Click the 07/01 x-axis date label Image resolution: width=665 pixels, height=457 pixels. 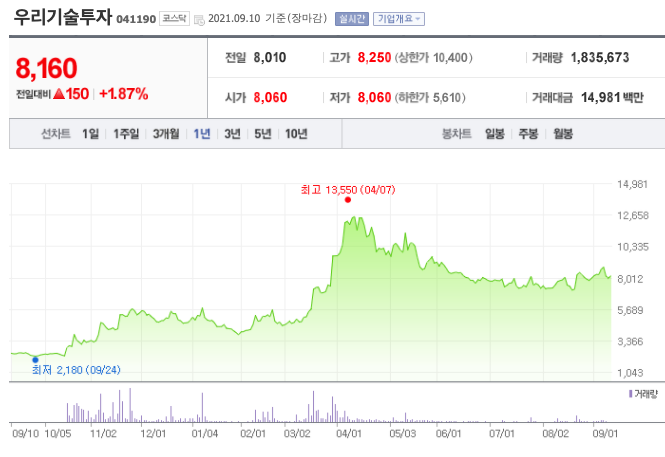[x=502, y=434]
